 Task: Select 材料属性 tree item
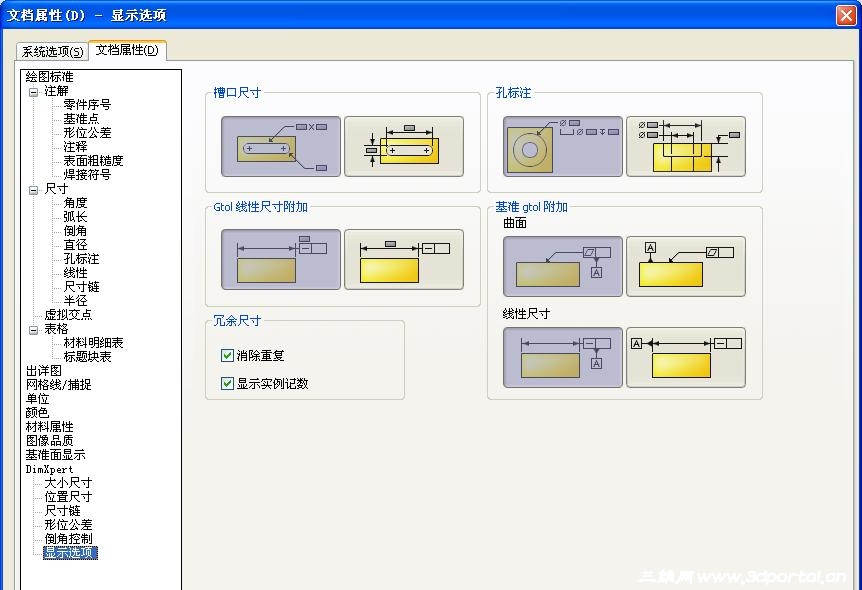click(49, 427)
